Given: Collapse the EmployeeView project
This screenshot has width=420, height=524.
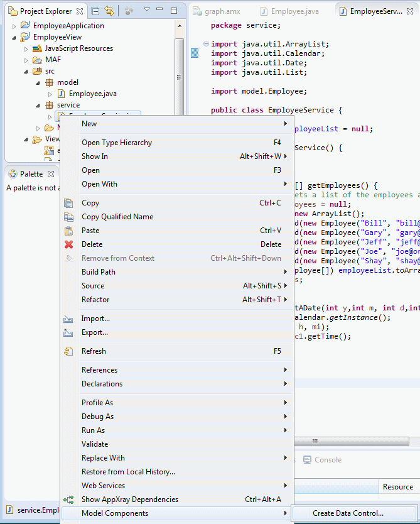Looking at the screenshot, I should tap(14, 38).
